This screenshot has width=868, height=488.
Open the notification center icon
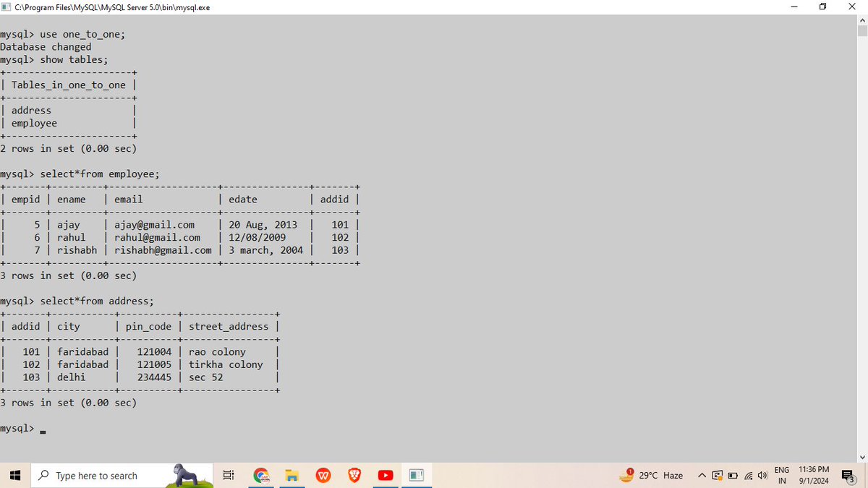[x=849, y=476]
